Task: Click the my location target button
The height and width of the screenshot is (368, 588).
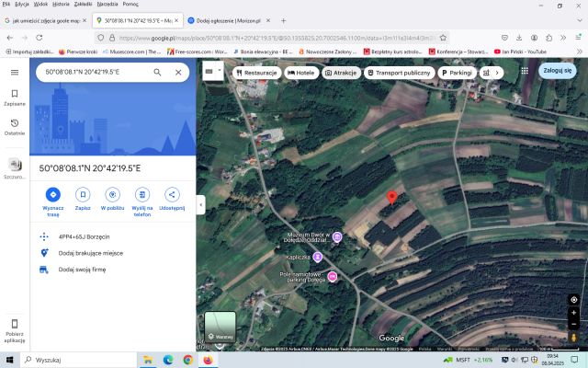Action: point(573,300)
